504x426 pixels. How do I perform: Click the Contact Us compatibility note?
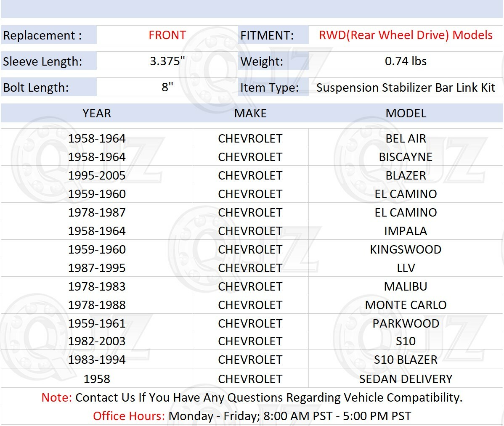[x=252, y=397]
